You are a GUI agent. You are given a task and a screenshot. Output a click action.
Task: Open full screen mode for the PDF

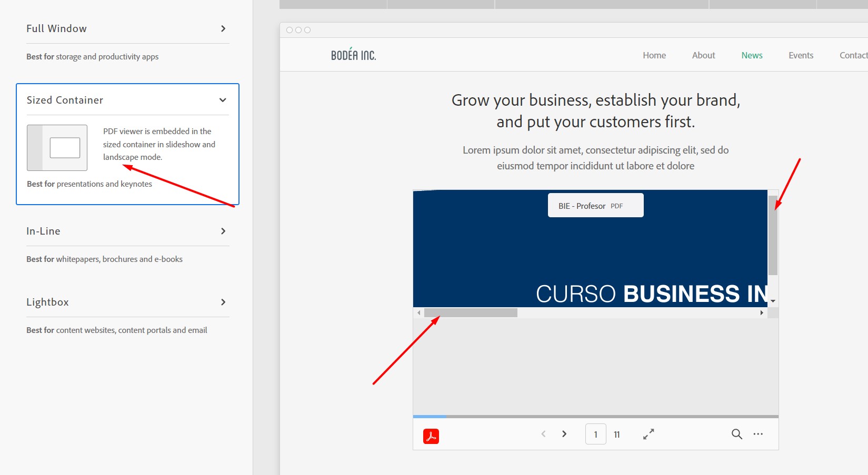648,434
